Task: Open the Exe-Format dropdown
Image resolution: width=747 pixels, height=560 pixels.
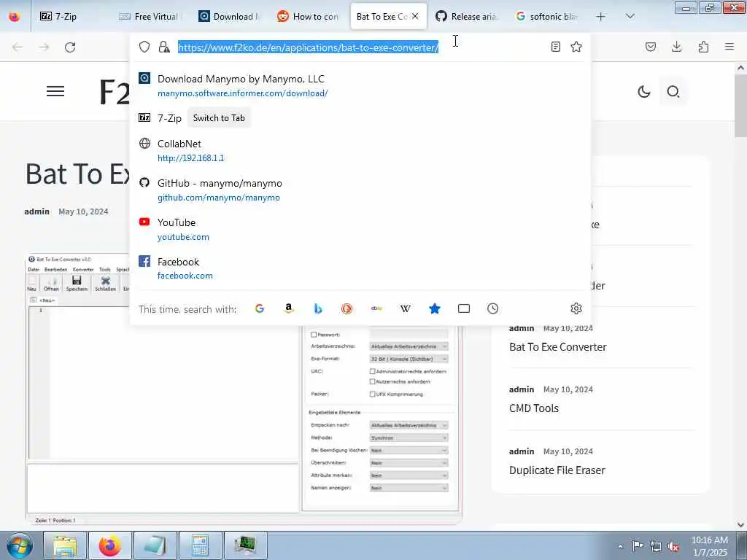Action: pyautogui.click(x=409, y=359)
